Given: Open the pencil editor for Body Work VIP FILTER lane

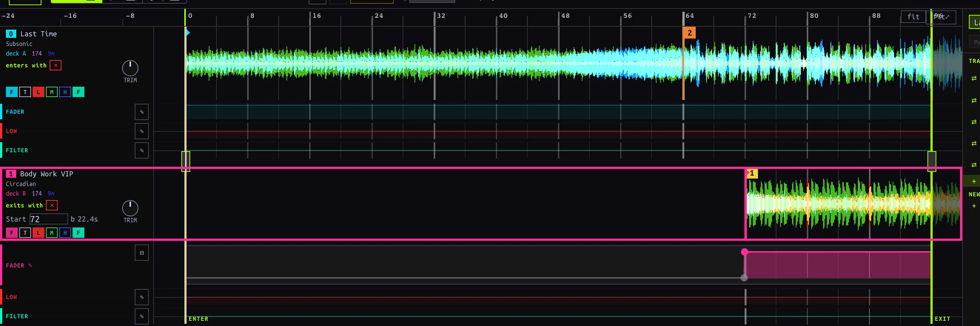Looking at the screenshot, I should [x=141, y=316].
